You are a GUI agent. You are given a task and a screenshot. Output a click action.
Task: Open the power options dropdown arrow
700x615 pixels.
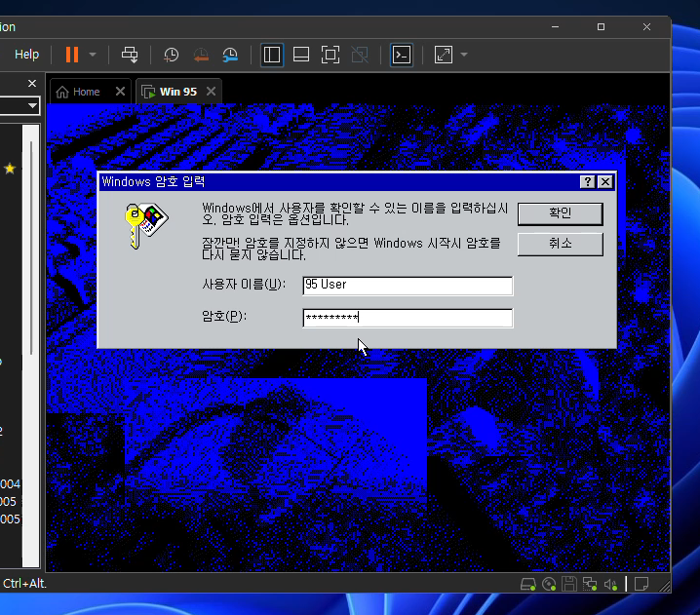tap(93, 55)
